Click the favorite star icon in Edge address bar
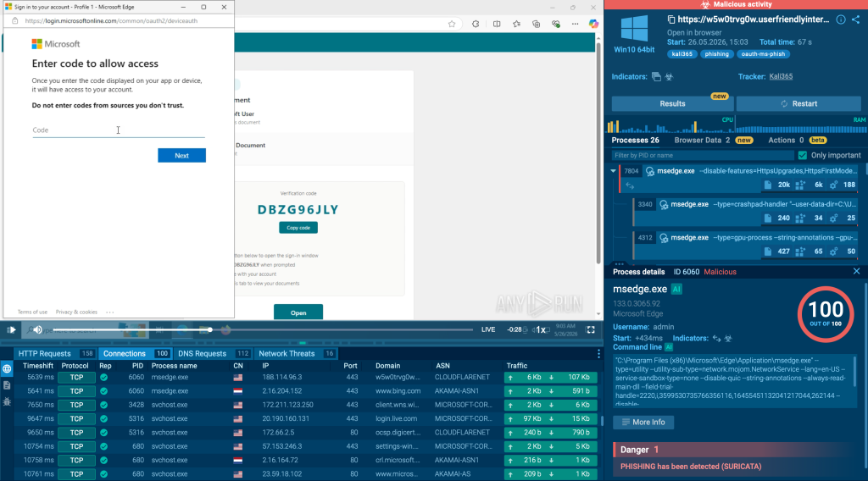The width and height of the screenshot is (868, 481). [452, 24]
